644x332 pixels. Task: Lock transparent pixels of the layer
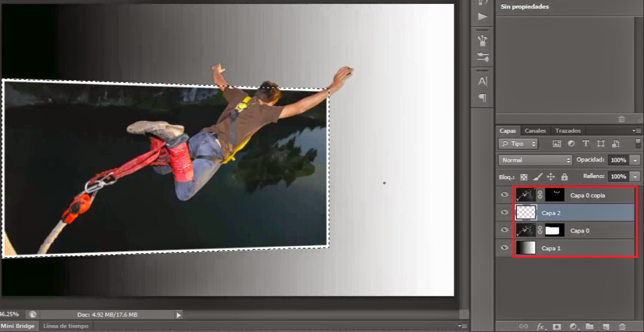point(524,177)
